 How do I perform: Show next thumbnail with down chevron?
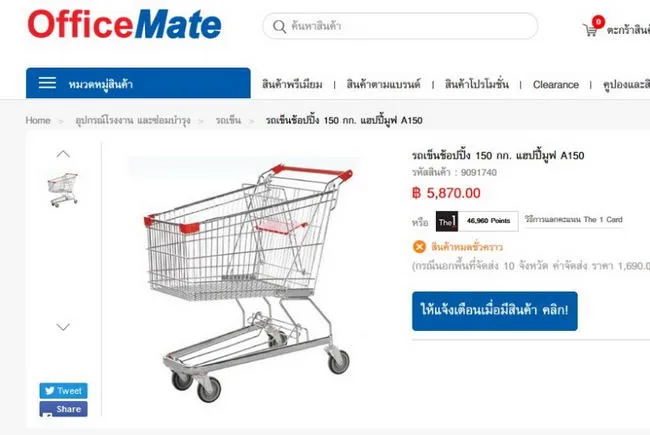[63, 327]
